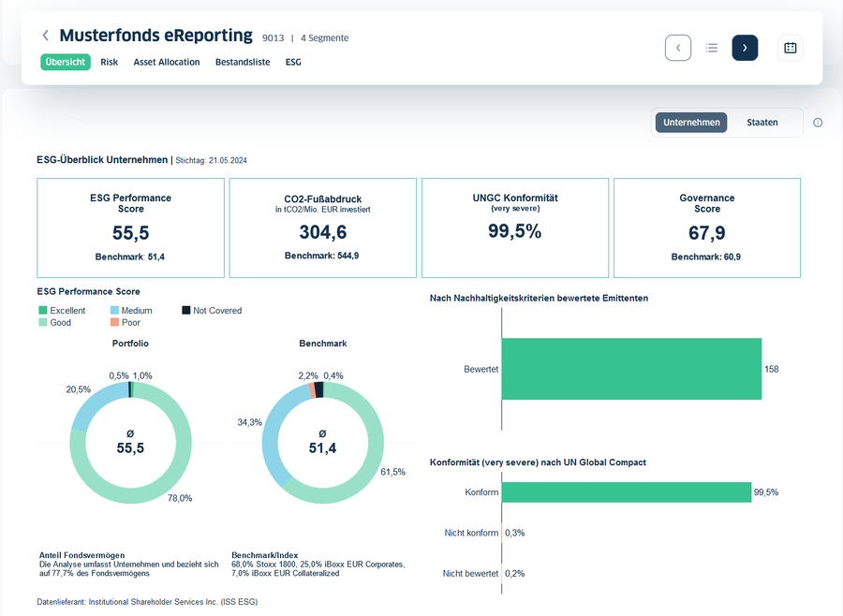Switch to the ESG tab

pyautogui.click(x=293, y=63)
